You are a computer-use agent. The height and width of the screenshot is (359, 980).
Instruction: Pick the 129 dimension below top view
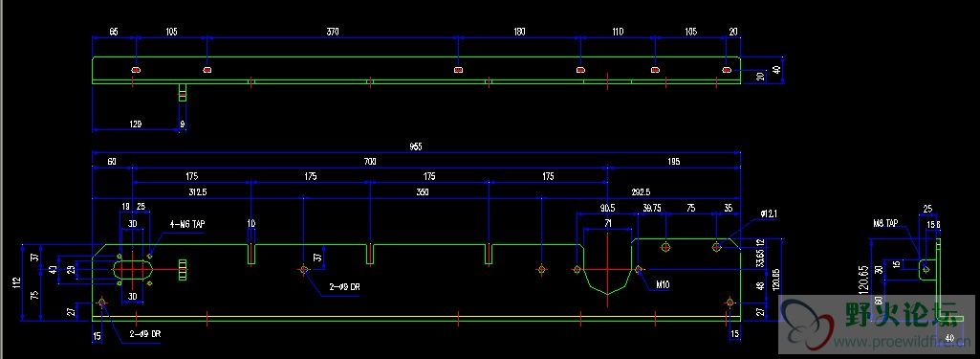point(136,124)
